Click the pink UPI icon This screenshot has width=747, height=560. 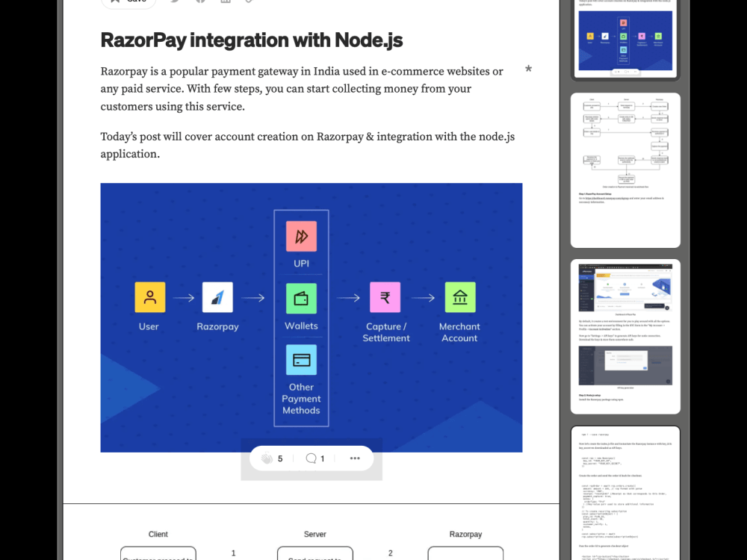click(301, 236)
